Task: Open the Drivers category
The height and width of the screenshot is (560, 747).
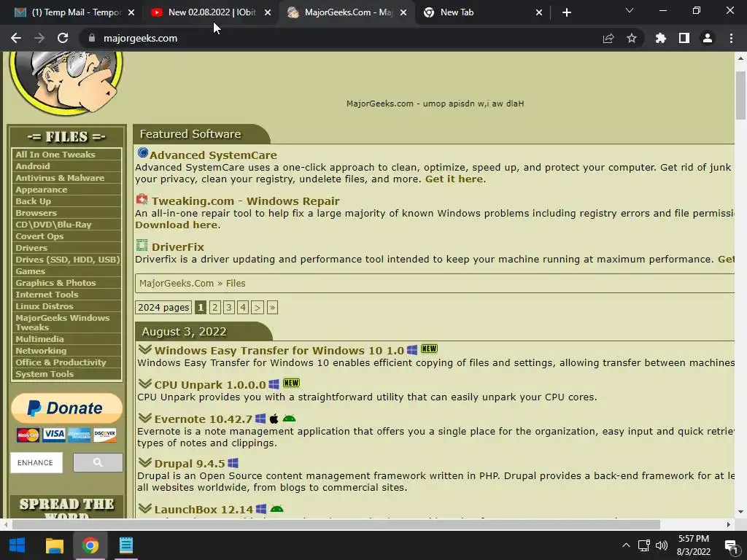Action: point(31,248)
